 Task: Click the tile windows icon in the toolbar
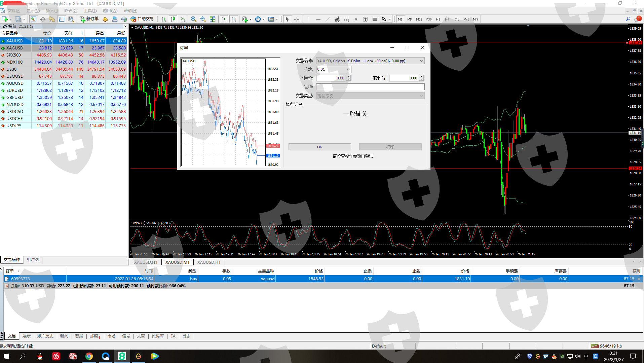[x=213, y=19]
